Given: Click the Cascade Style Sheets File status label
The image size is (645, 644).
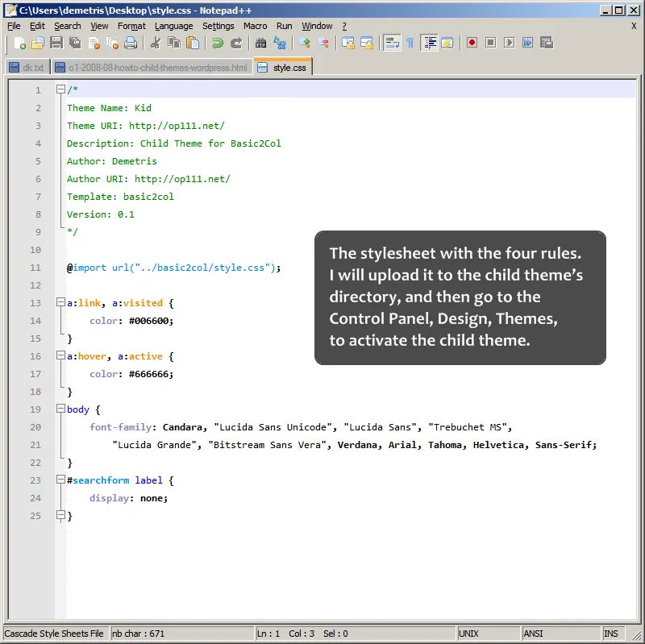Looking at the screenshot, I should [x=56, y=634].
